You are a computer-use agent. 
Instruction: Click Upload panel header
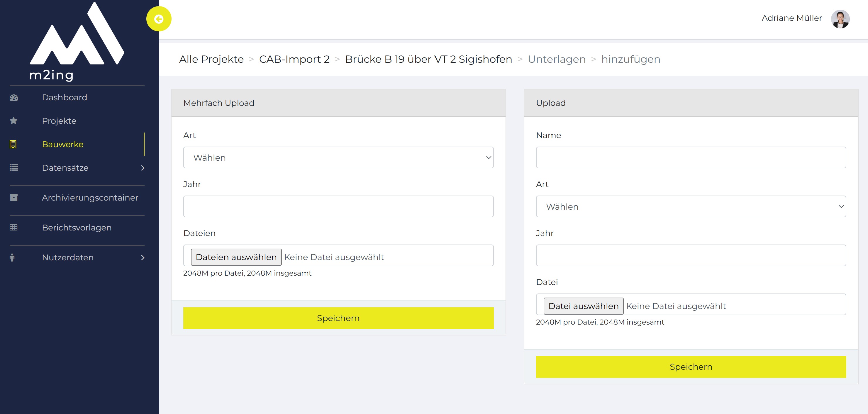coord(691,103)
